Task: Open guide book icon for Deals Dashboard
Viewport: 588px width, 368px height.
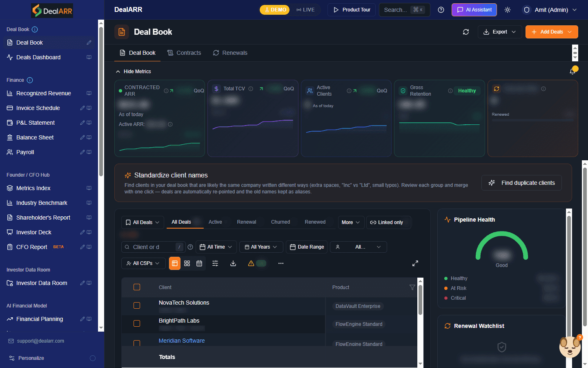Action: pyautogui.click(x=89, y=57)
